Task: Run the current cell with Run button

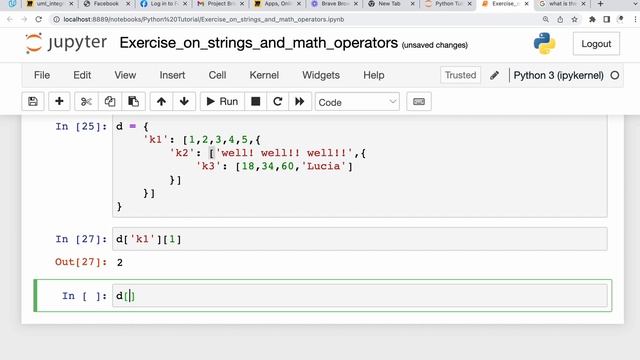Action: [222, 102]
